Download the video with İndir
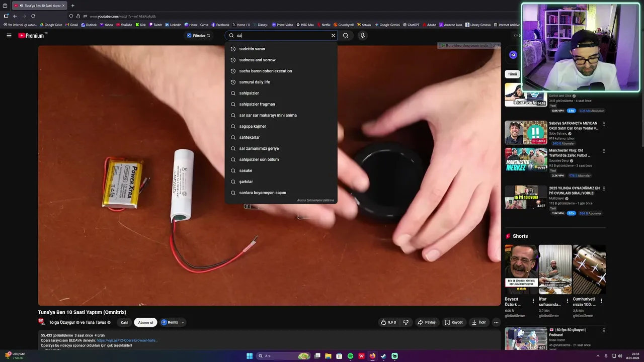 pyautogui.click(x=479, y=322)
